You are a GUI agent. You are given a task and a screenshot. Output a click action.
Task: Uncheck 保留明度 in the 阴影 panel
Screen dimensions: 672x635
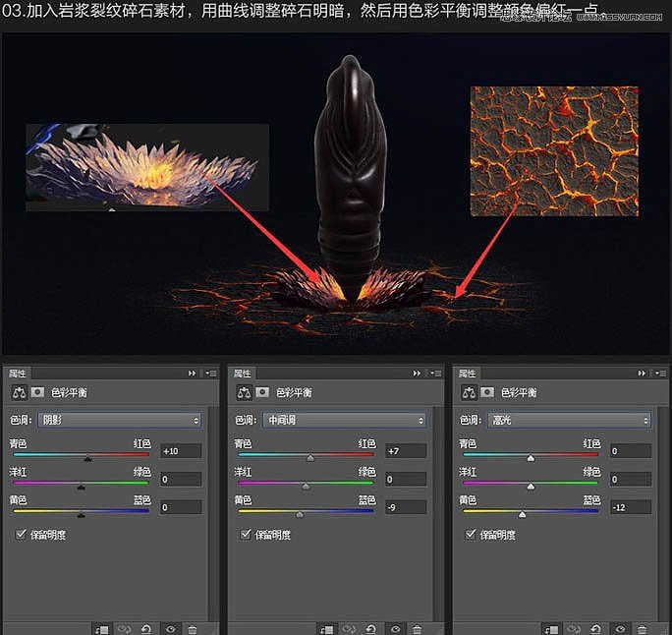(21, 534)
